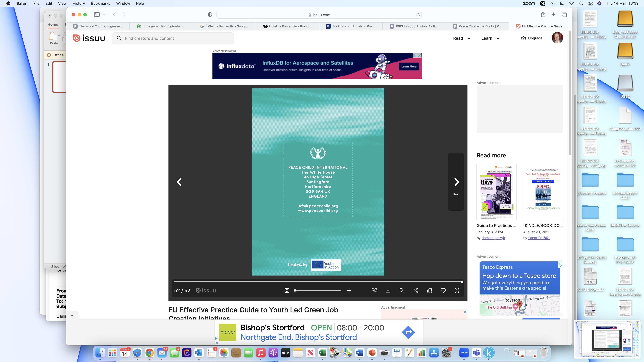Open the Bookmarks menu in the menu bar
This screenshot has height=362, width=644.
click(x=100, y=3)
